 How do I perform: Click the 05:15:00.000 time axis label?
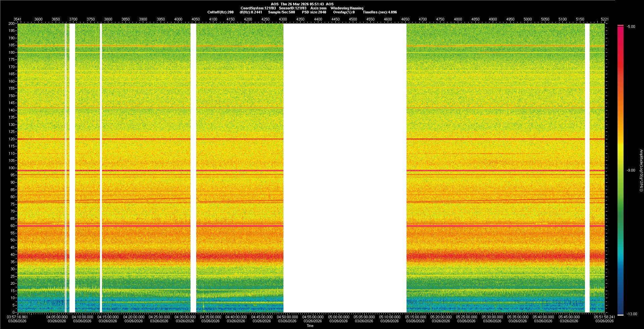click(415, 317)
